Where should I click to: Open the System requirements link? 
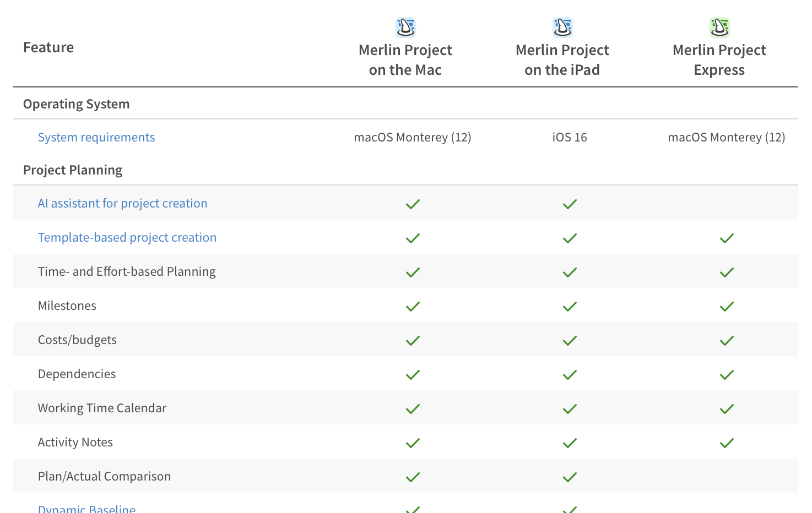click(x=96, y=137)
